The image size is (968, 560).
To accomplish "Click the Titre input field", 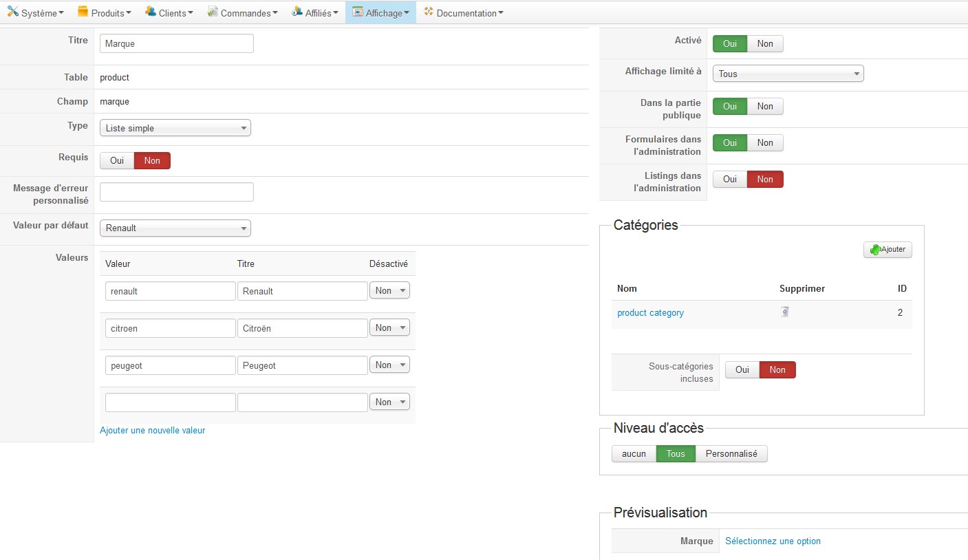I will 177,43.
